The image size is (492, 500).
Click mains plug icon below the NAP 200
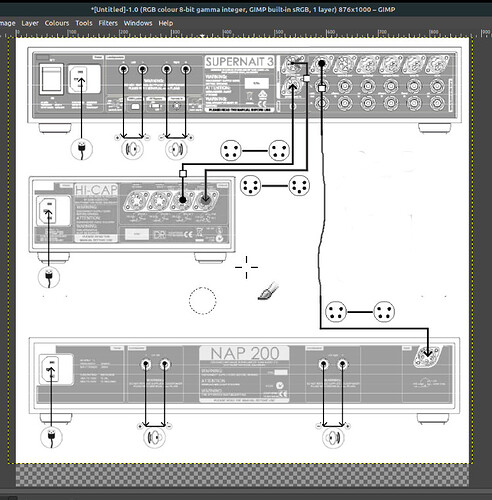pyautogui.click(x=51, y=437)
